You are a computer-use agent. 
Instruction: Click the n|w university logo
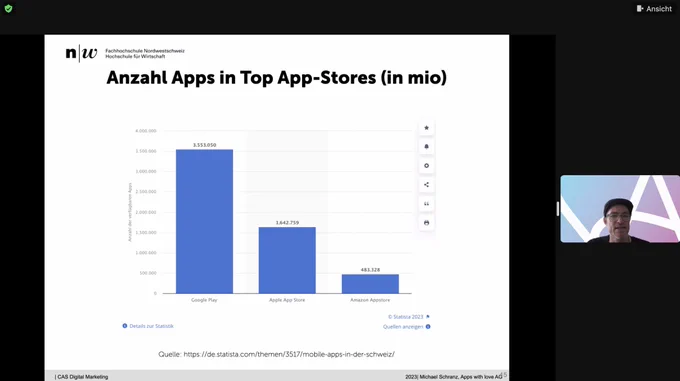coord(81,53)
